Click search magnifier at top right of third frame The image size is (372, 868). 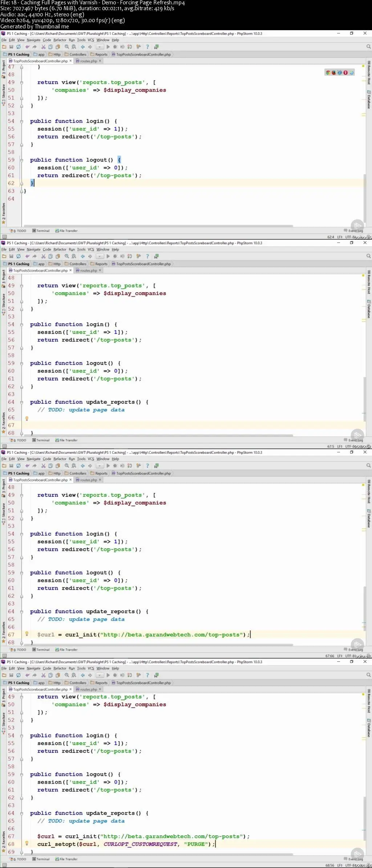point(368,465)
